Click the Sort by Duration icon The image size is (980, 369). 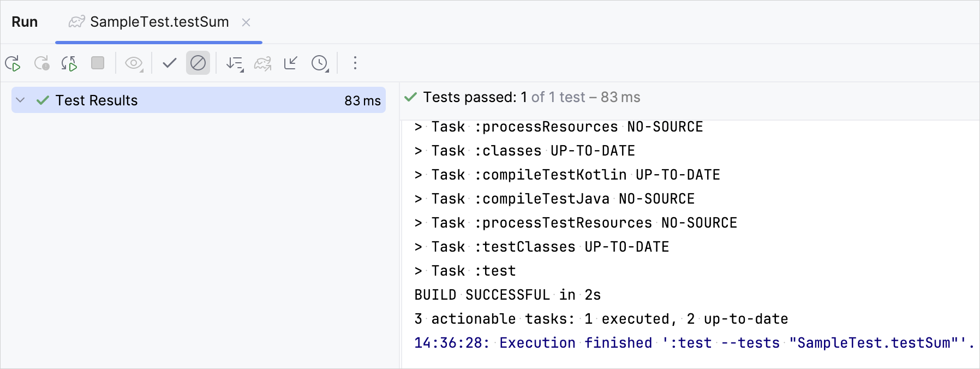pos(234,63)
